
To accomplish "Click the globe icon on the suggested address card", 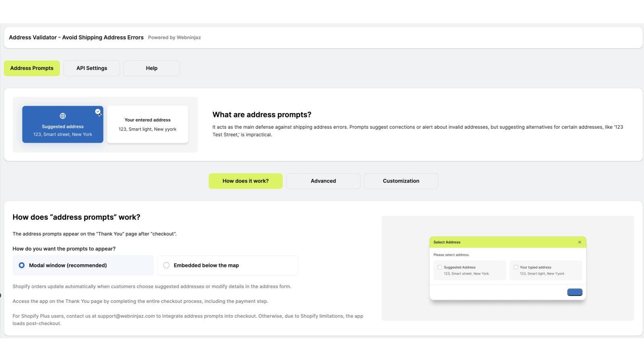I will (62, 115).
